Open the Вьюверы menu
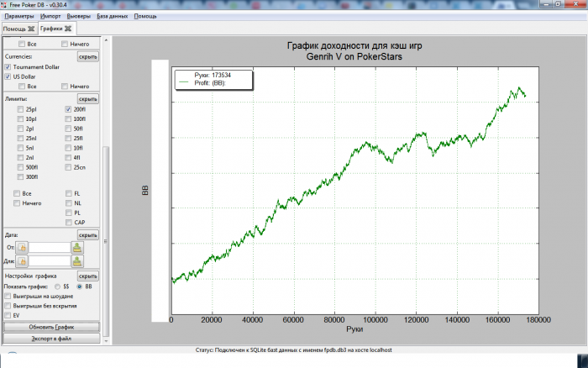Screen dimensions: 588x368 point(79,16)
